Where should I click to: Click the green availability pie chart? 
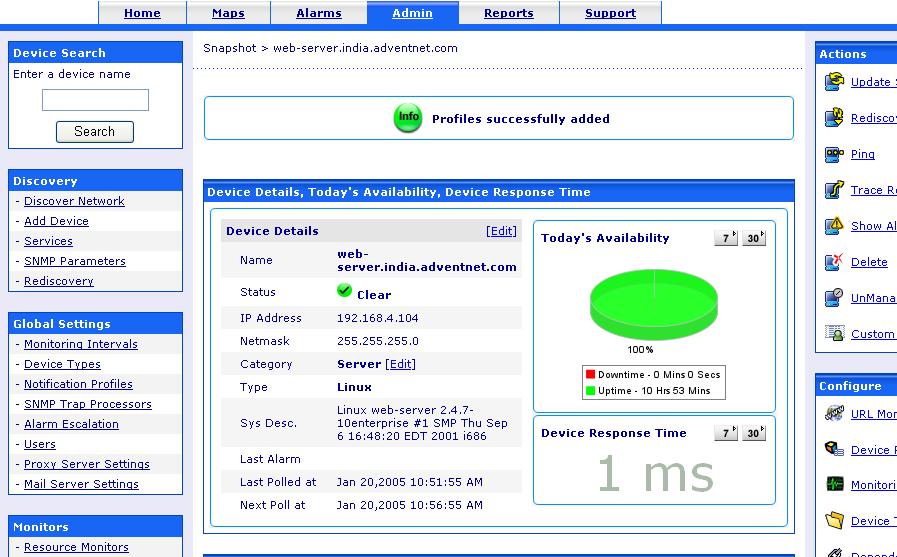[653, 304]
